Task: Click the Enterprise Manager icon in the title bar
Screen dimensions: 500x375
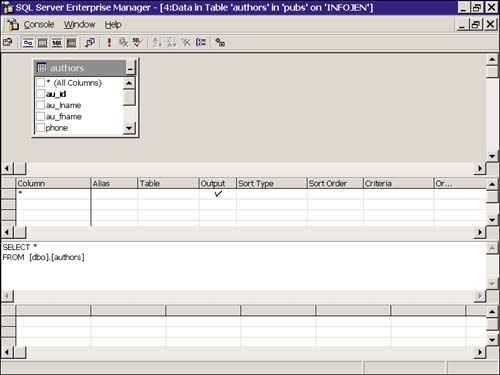Action: coord(7,7)
